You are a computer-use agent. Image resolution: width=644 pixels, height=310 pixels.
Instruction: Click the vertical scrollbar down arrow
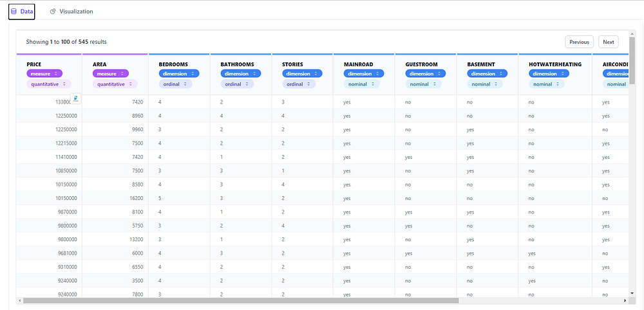[632, 293]
